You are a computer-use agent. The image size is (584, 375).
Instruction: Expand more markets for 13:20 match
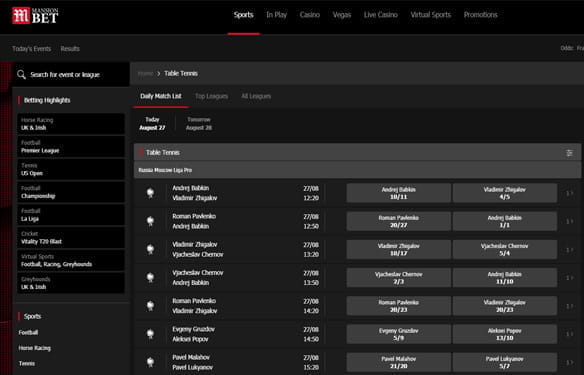[569, 250]
